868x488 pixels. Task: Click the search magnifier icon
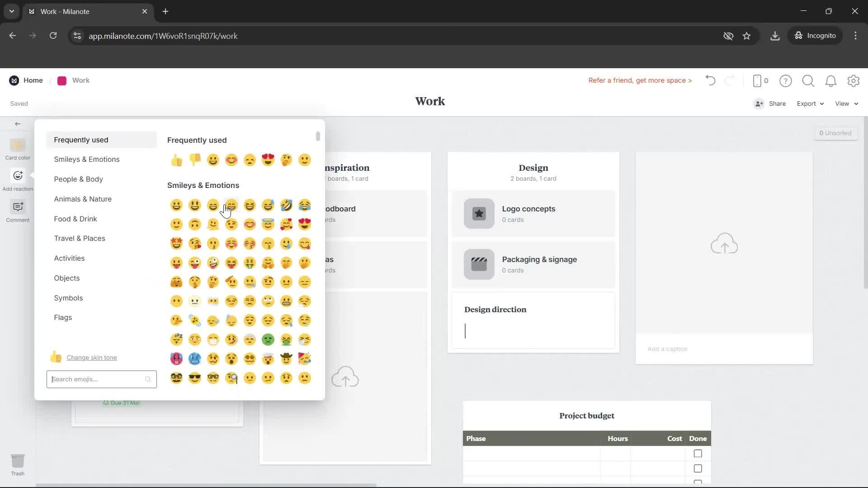point(808,81)
